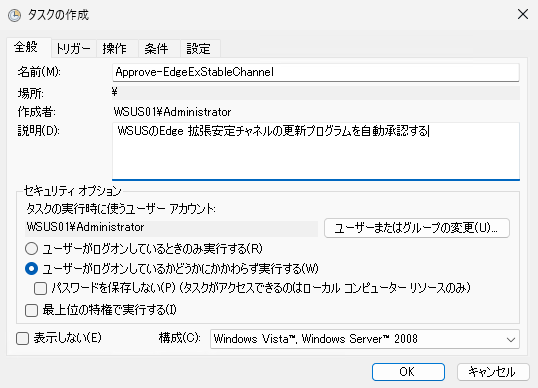Viewport: 538px width, 388px height.
Task: Close the タスクの作成 dialog
Action: click(523, 14)
